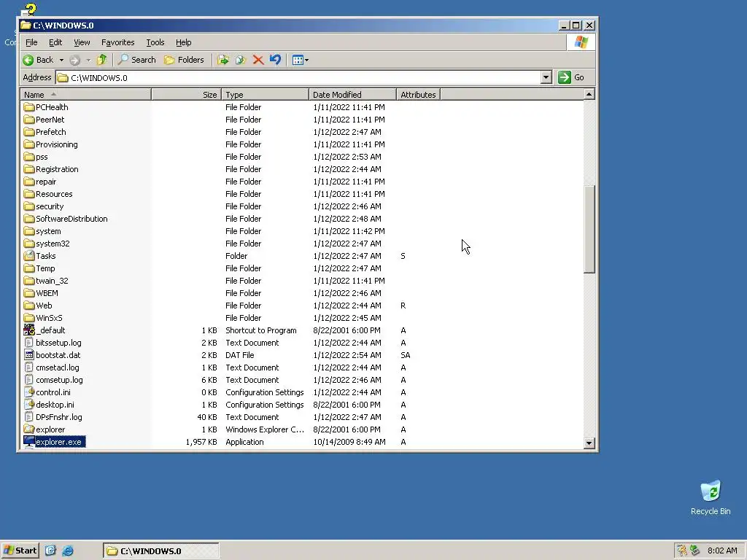Go up one folder level icon

[101, 60]
